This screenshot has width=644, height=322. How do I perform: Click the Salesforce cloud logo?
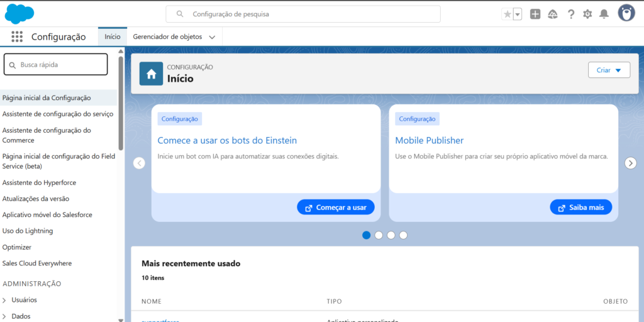pos(19,14)
